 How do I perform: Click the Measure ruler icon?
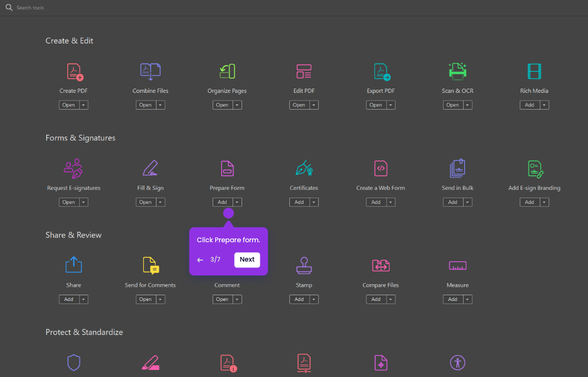pyautogui.click(x=457, y=265)
